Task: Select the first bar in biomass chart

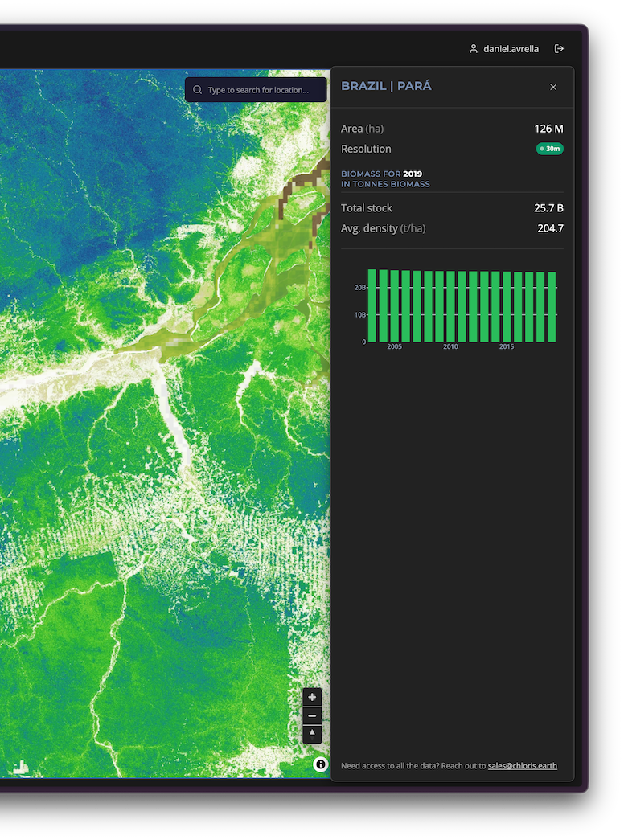Action: [372, 305]
